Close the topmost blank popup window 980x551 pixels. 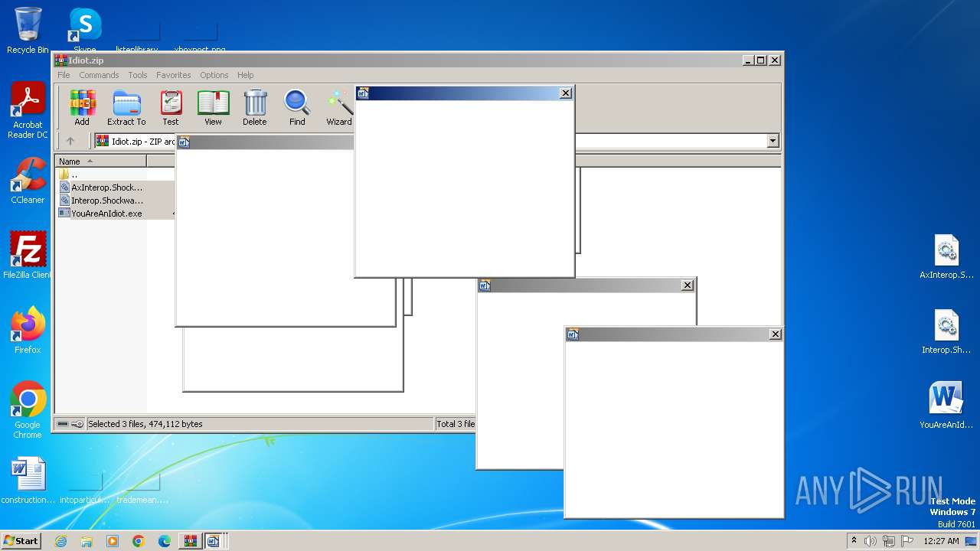(566, 93)
